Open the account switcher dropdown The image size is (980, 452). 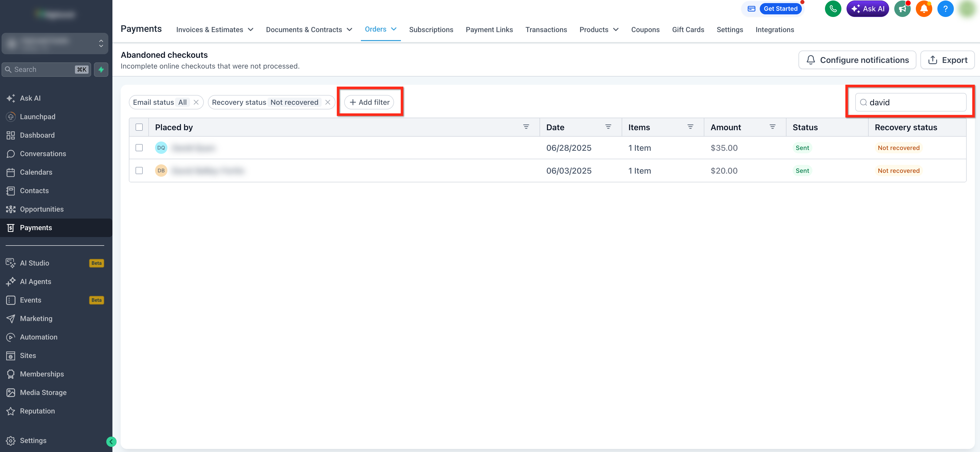coord(55,43)
